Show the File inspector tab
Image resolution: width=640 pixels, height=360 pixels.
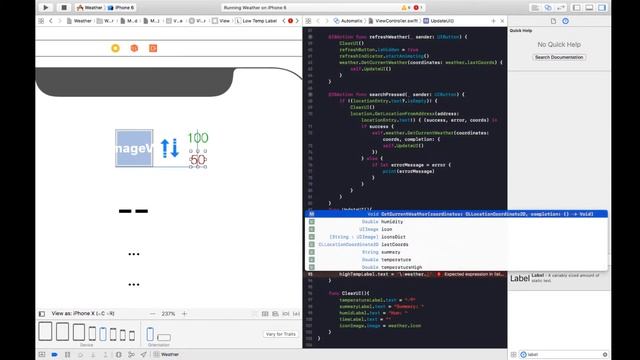[x=553, y=21]
